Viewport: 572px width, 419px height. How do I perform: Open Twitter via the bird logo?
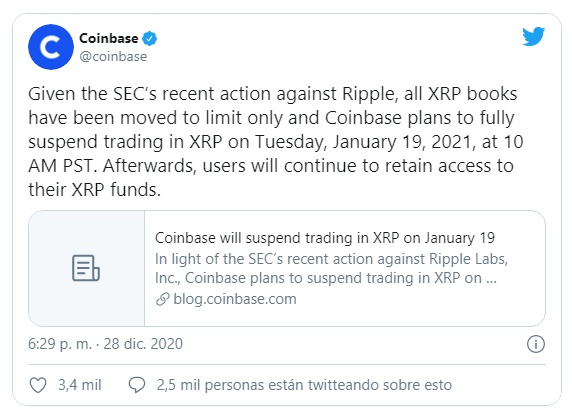point(533,36)
